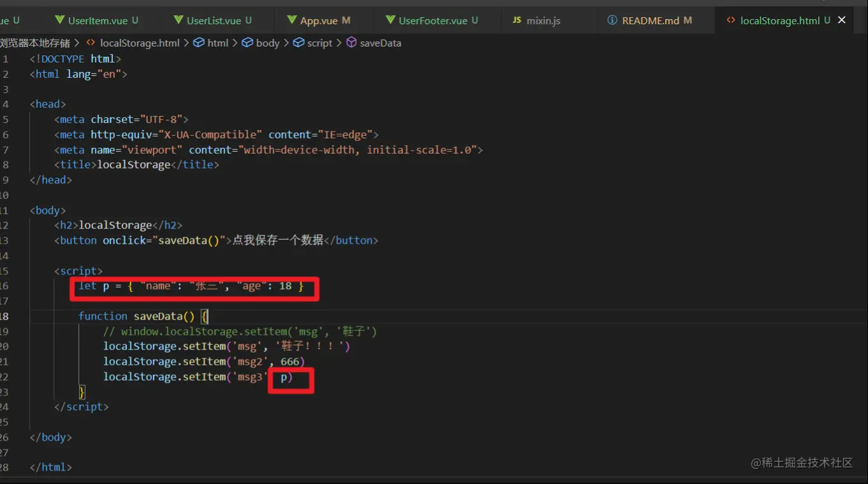Click the 'function saveData()' line

tap(143, 316)
